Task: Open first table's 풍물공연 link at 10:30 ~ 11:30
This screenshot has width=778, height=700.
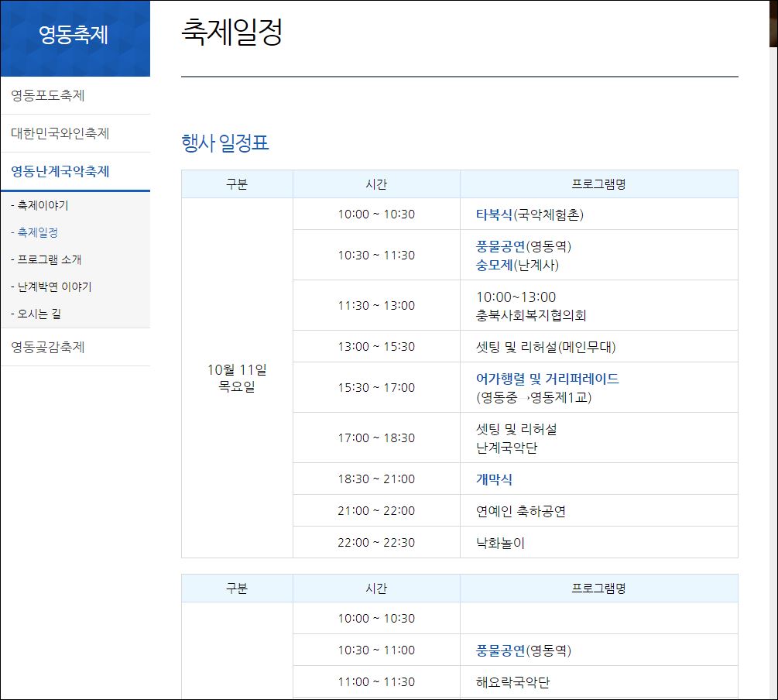Action: [x=500, y=247]
